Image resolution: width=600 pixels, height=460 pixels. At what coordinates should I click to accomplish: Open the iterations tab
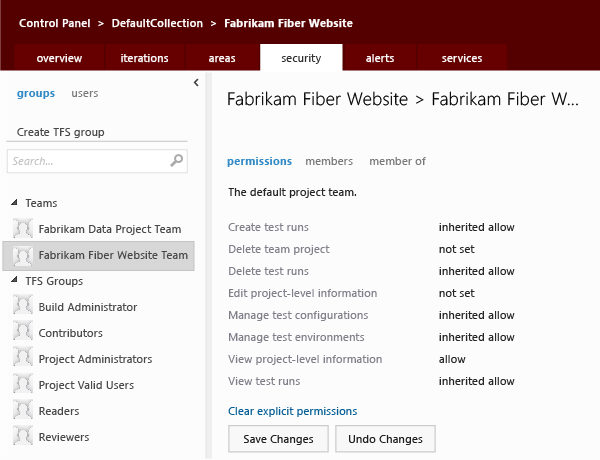(x=144, y=58)
